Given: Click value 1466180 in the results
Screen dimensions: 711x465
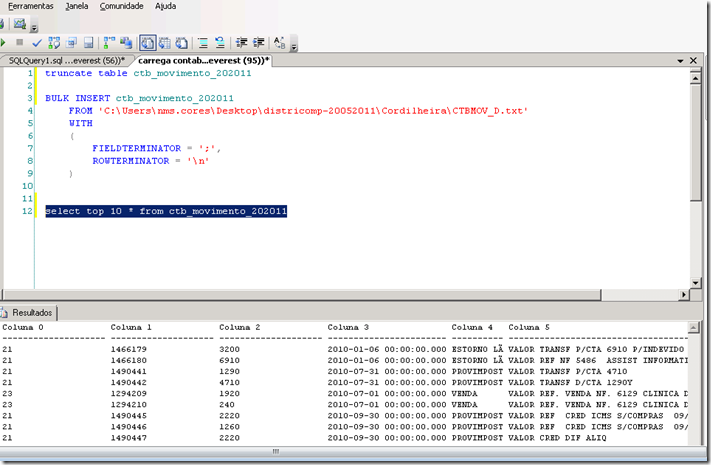Looking at the screenshot, I should [x=129, y=361].
